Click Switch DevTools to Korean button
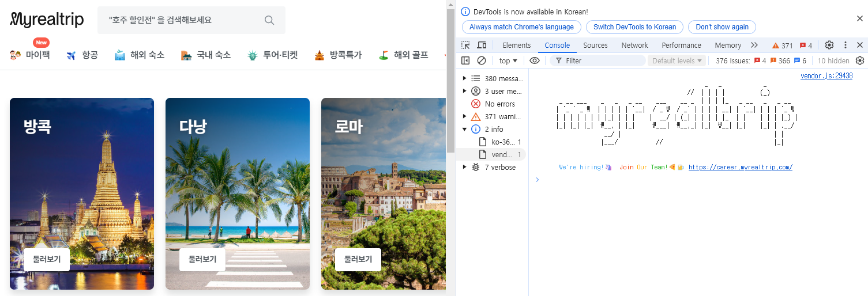Image resolution: width=868 pixels, height=296 pixels. (x=634, y=27)
